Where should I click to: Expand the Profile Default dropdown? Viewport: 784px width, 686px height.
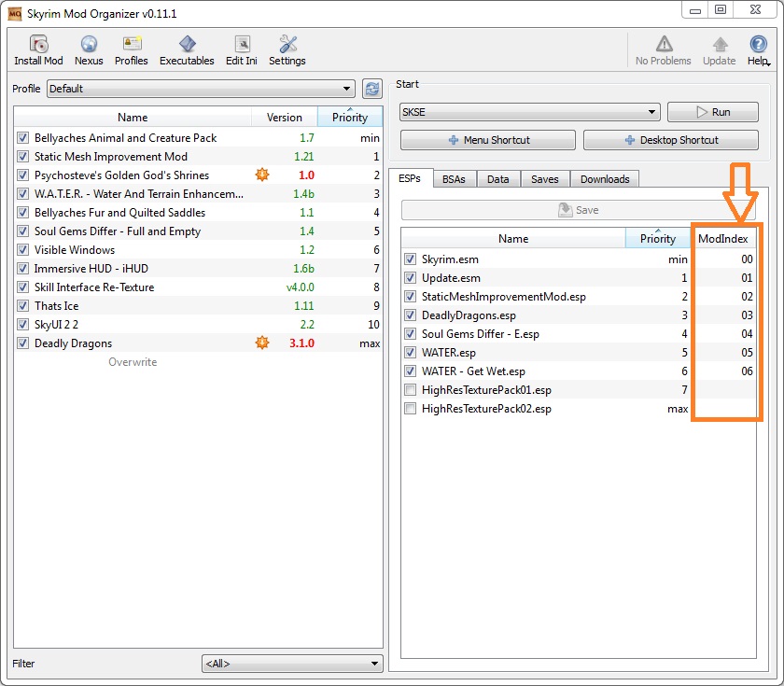(x=202, y=89)
